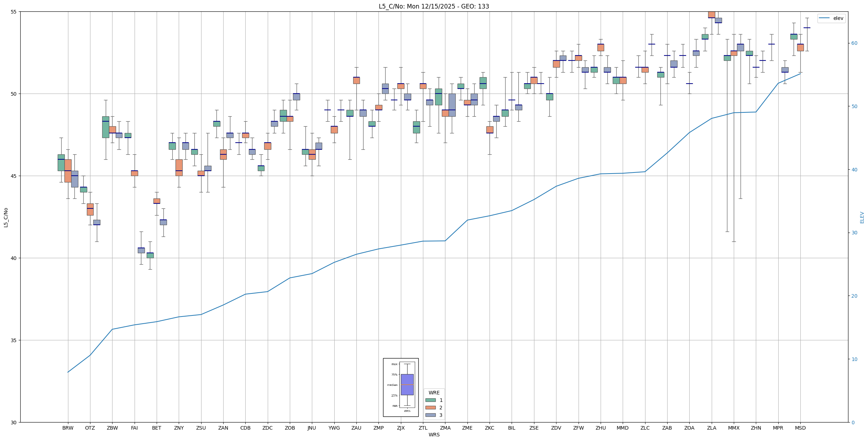Click the 60 tick on right elevation axis
The height and width of the screenshot is (441, 868).
854,43
